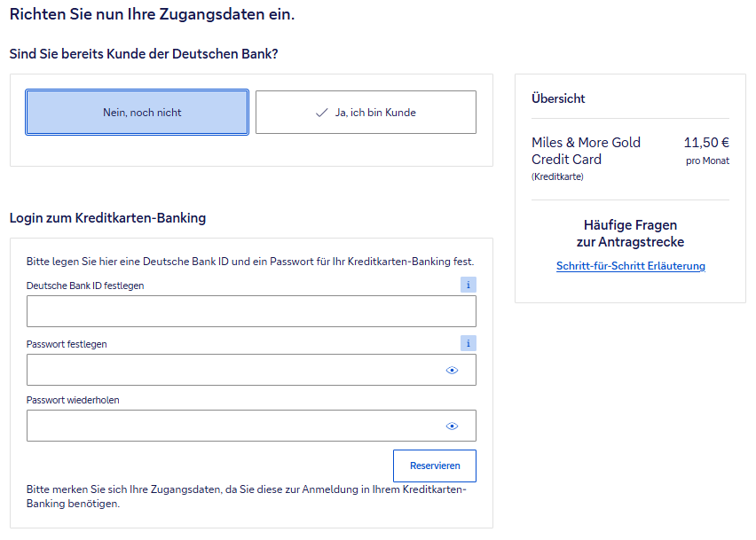Toggle visibility of Passwort wiederholen field
The width and height of the screenshot is (756, 540).
coord(452,427)
